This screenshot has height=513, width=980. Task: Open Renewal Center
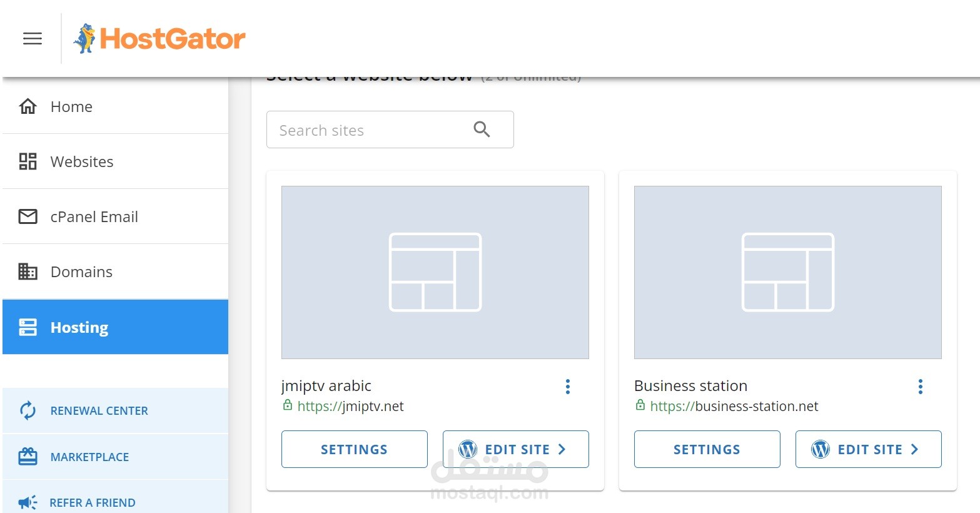click(x=116, y=411)
